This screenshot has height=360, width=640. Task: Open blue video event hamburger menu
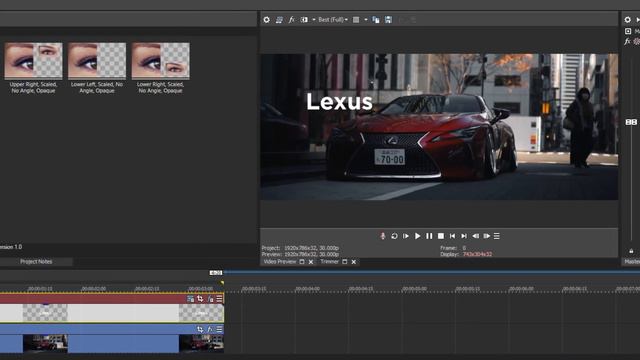pos(219,329)
